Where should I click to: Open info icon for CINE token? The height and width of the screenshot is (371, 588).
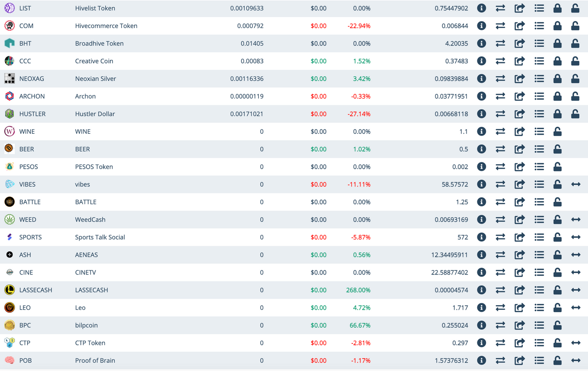point(481,272)
